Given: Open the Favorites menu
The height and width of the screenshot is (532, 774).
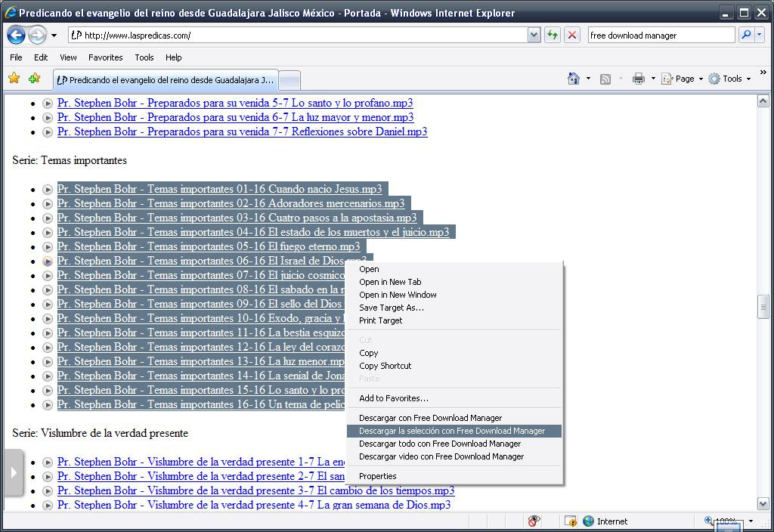Looking at the screenshot, I should (x=106, y=57).
